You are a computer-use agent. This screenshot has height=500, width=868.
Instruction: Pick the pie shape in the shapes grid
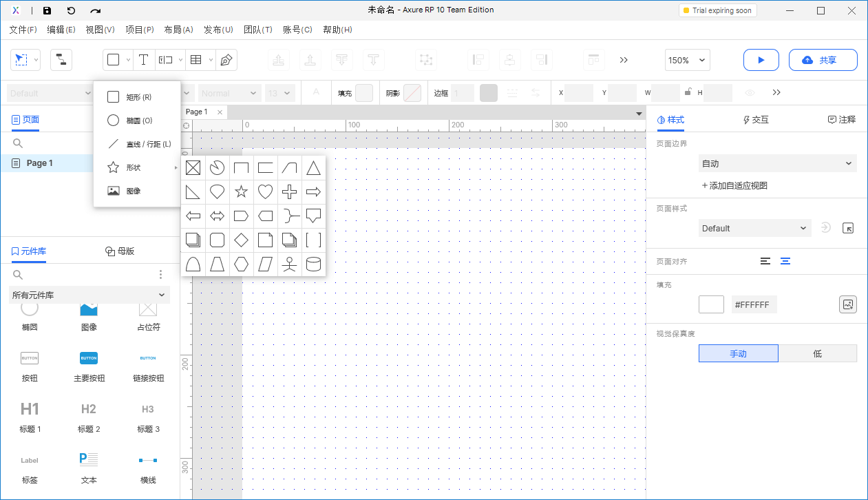click(x=218, y=167)
